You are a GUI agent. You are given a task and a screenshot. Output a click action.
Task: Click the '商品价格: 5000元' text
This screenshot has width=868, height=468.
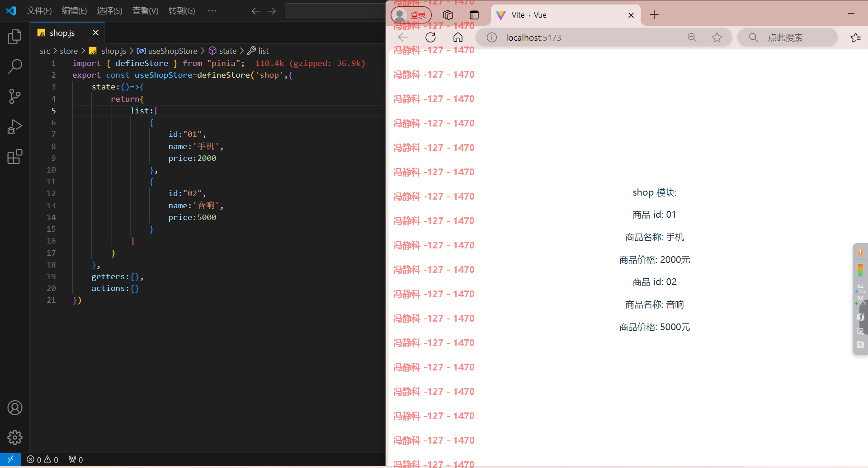point(654,327)
